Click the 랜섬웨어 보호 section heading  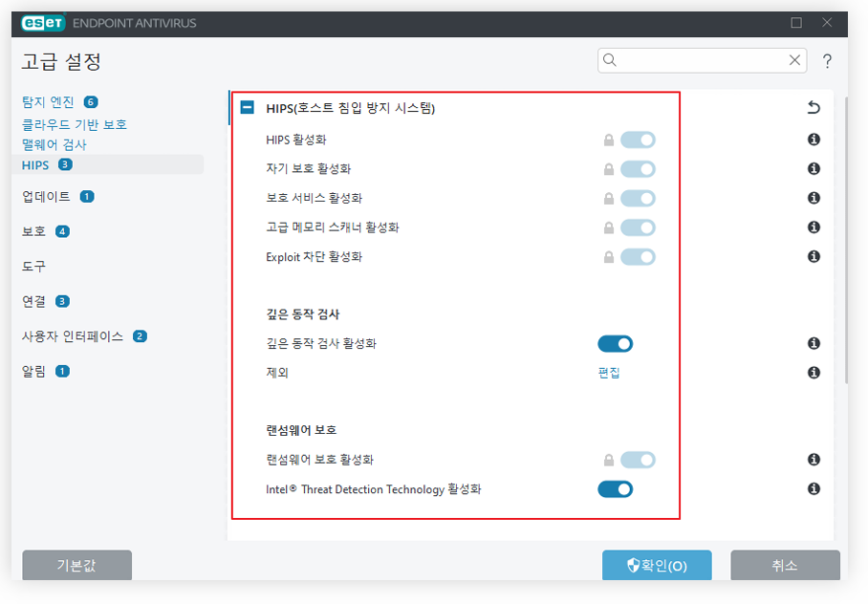coord(301,430)
